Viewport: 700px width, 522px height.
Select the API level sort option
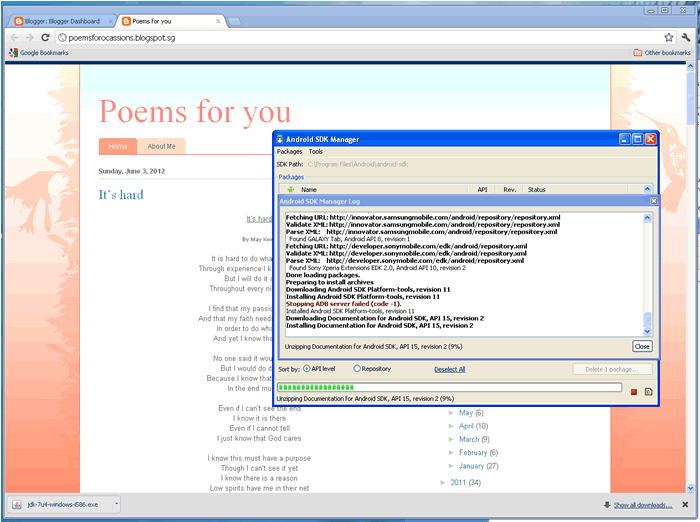tap(307, 369)
